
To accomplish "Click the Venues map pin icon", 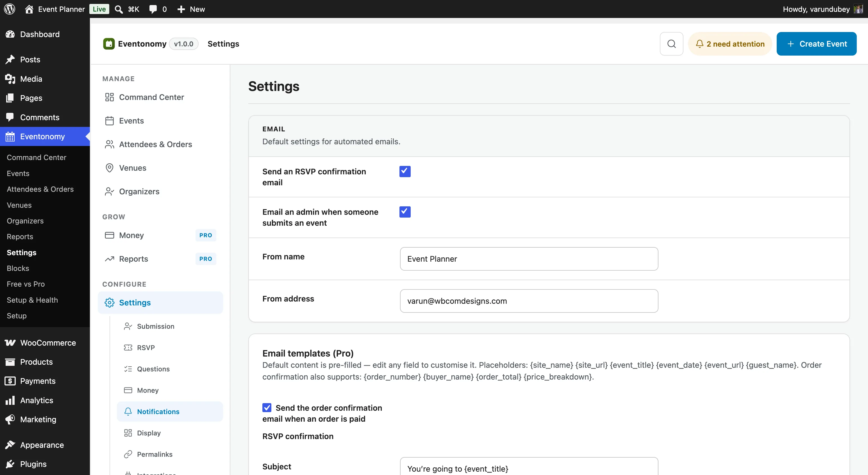I will click(110, 168).
